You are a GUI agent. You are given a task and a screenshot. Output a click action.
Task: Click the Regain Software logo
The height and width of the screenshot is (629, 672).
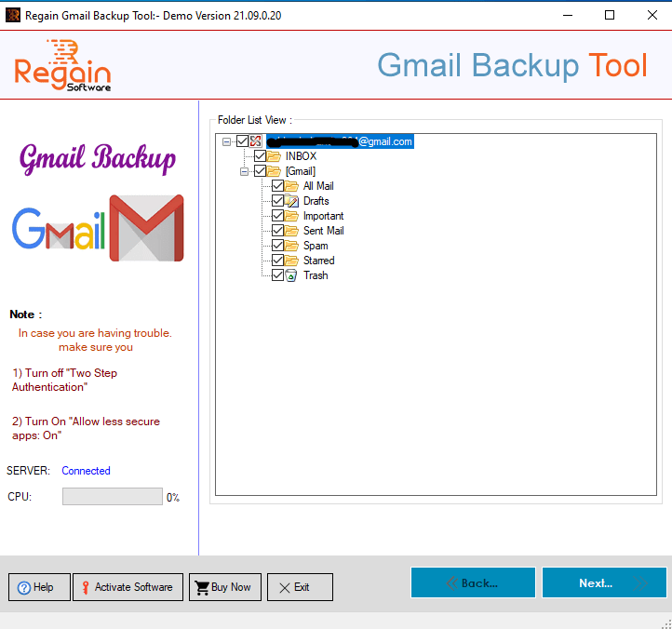tap(63, 65)
